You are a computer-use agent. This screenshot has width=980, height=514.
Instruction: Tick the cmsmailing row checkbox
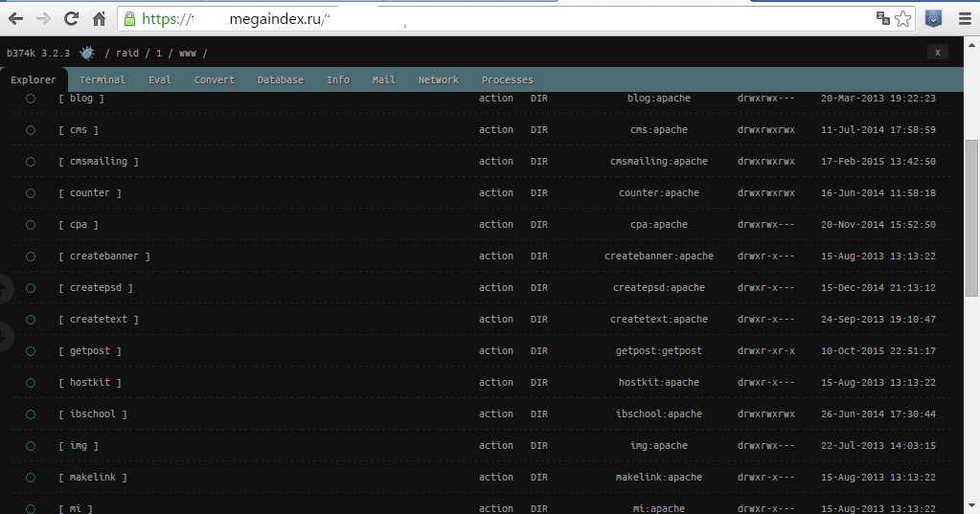31,162
